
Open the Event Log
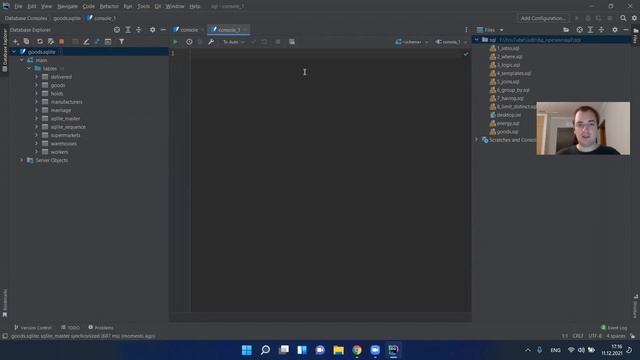pyautogui.click(x=614, y=327)
